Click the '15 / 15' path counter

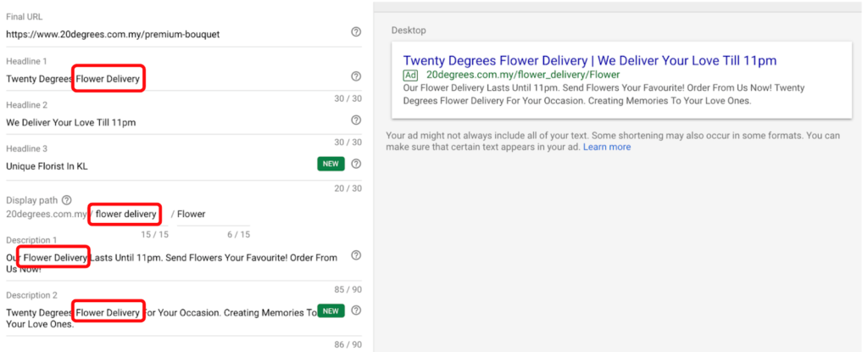tap(154, 234)
